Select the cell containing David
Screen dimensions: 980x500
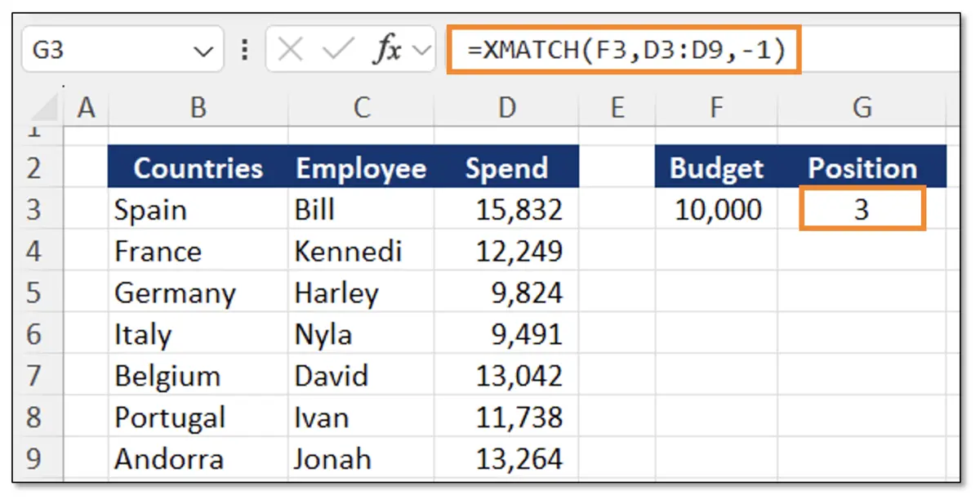[361, 376]
